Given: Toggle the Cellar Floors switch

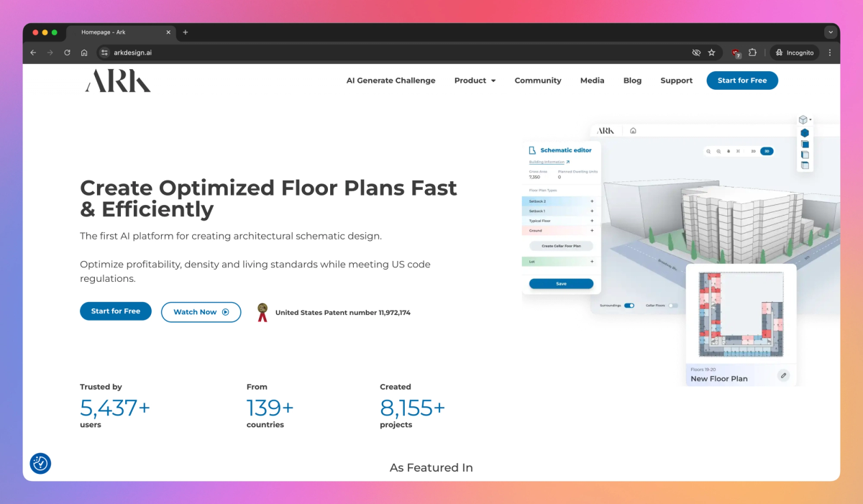Looking at the screenshot, I should coord(673,306).
